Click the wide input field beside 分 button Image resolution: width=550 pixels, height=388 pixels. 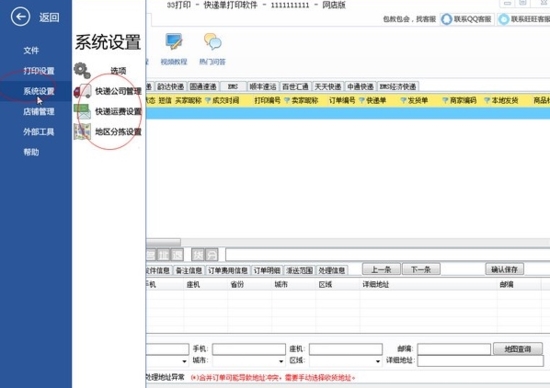[x=388, y=255]
